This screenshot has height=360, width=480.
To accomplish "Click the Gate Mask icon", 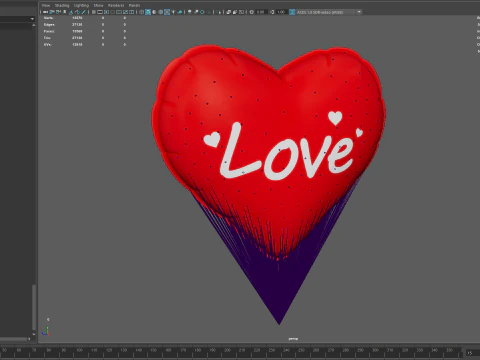I will [113, 12].
